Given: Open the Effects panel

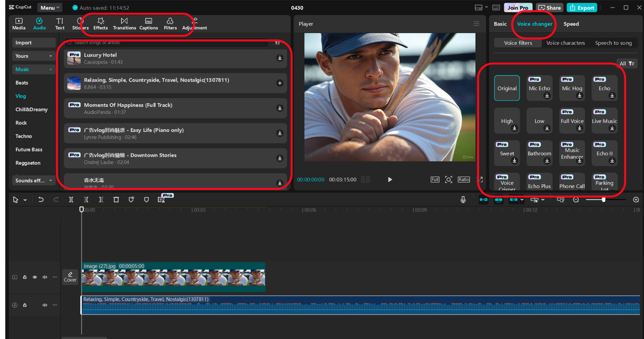Looking at the screenshot, I should (x=101, y=24).
